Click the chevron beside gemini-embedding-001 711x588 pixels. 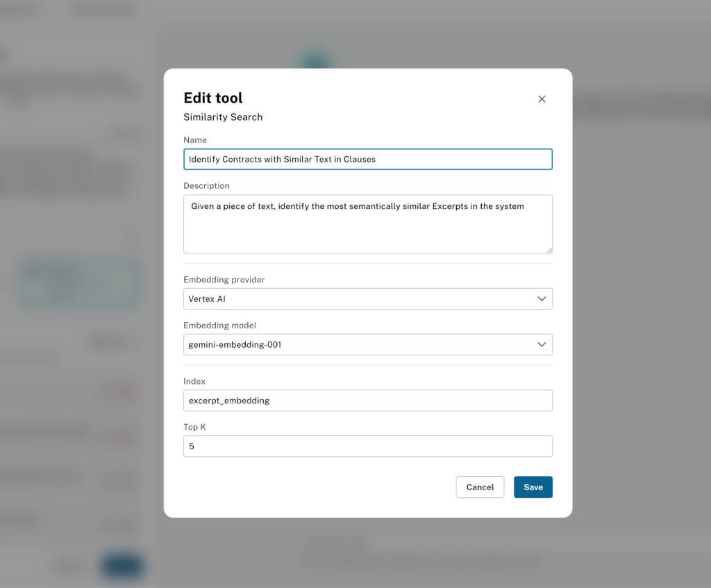(x=542, y=345)
